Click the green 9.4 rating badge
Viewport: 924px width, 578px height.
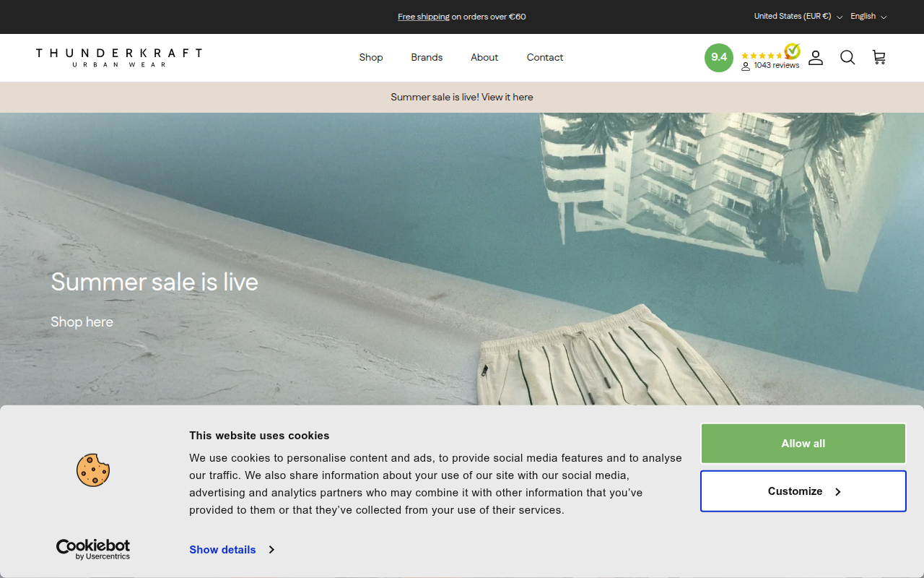pos(719,58)
